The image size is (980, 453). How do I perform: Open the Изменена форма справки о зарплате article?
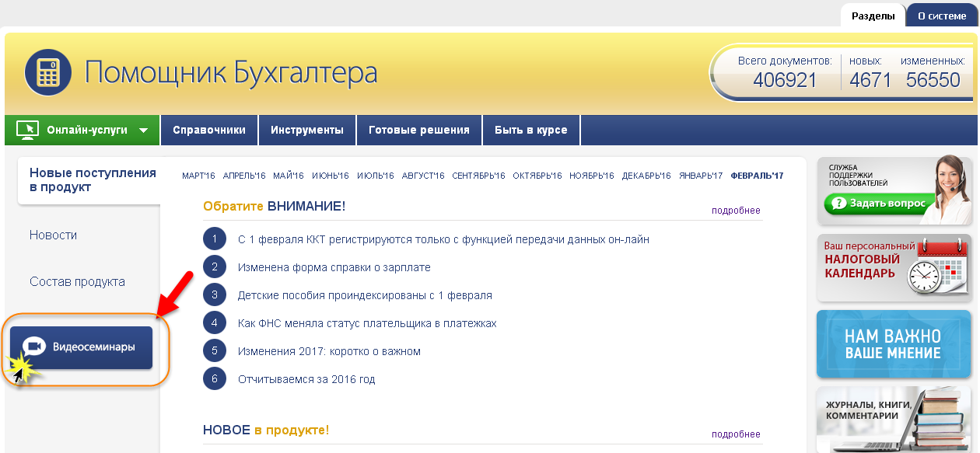tap(334, 267)
